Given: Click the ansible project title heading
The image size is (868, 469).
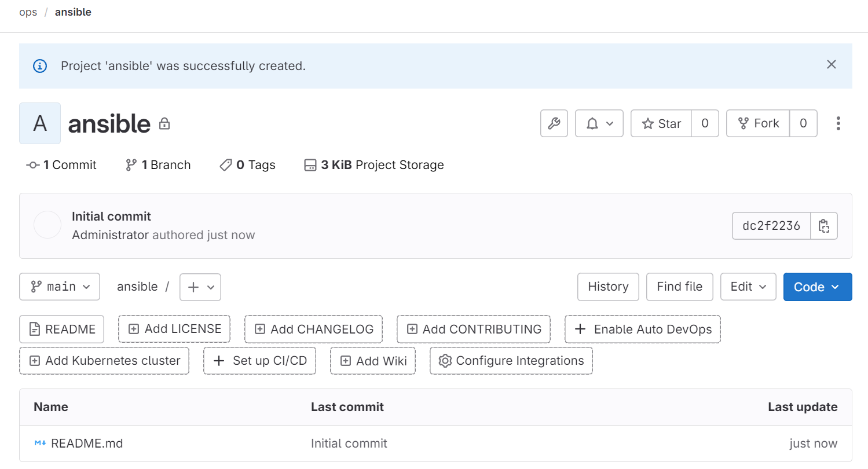Looking at the screenshot, I should 109,123.
